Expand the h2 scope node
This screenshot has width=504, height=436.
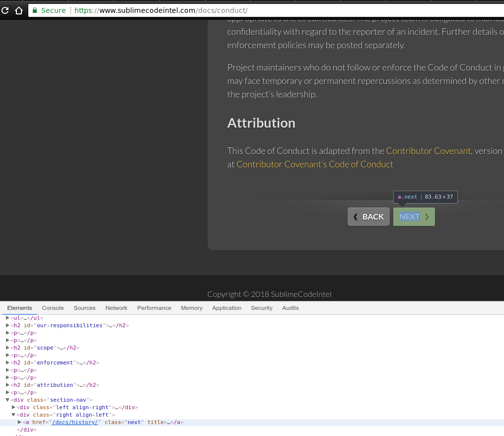point(7,348)
